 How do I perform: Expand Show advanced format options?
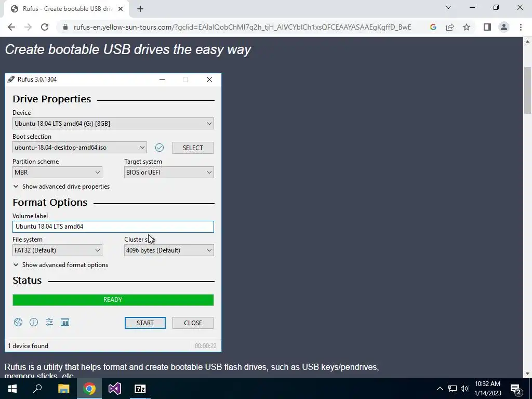tap(61, 265)
